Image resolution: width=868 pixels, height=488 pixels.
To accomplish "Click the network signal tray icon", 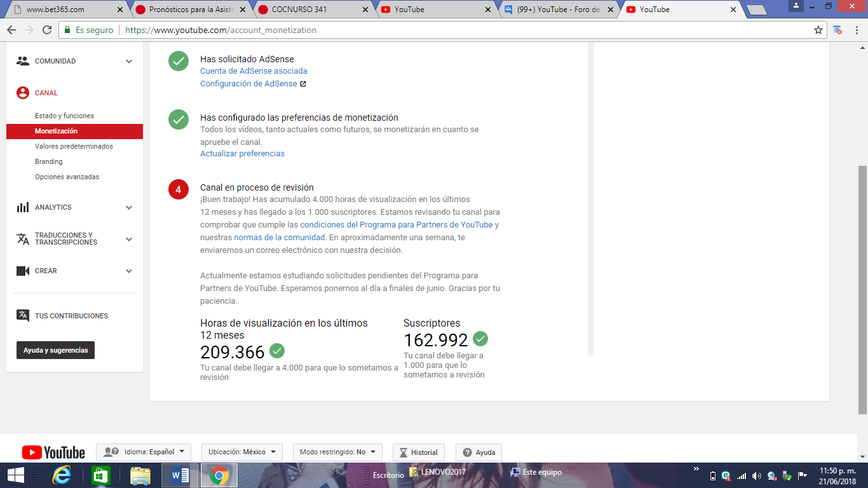I will point(742,475).
